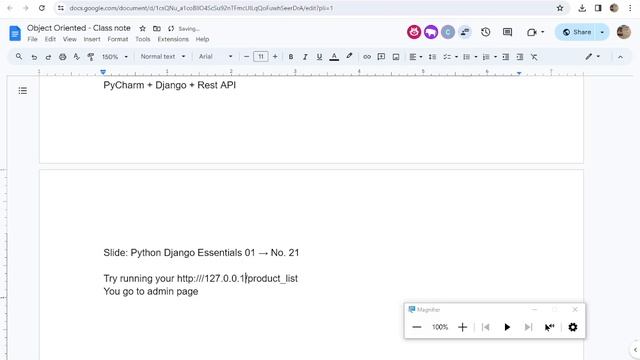Viewport: 640px width, 360px height.
Task: Show the document outline
Action: pyautogui.click(x=23, y=91)
